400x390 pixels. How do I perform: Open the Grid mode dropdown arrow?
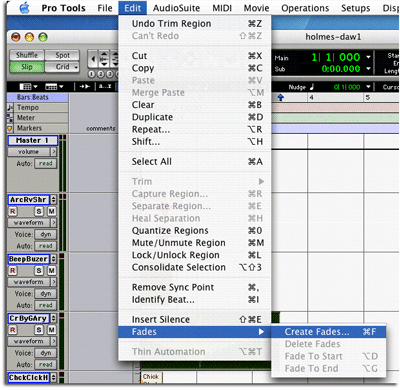(76, 67)
